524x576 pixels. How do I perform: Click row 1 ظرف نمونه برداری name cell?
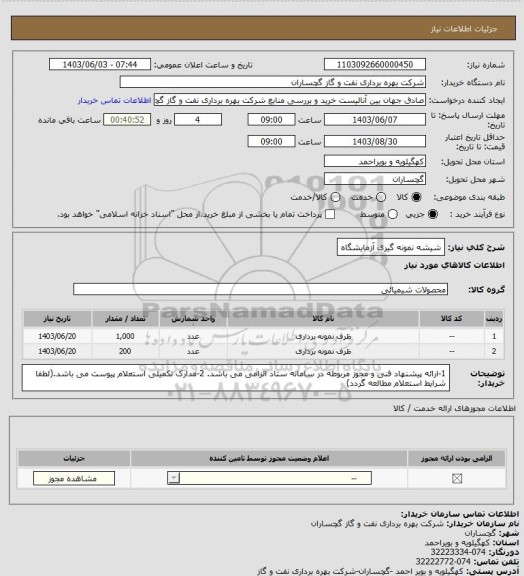323,336
